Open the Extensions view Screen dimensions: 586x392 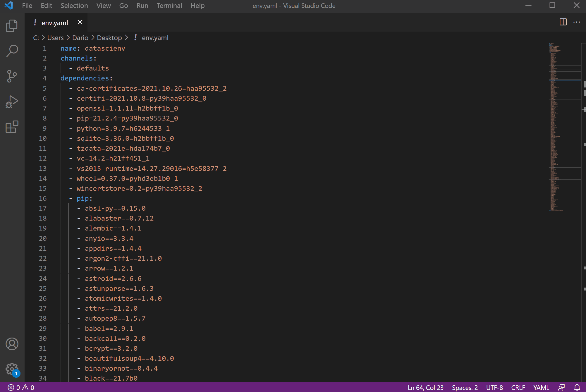[12, 127]
